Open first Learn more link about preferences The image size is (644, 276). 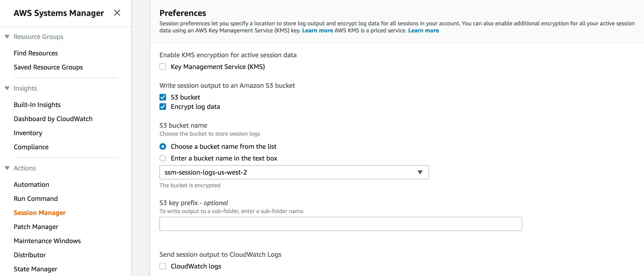[317, 31]
